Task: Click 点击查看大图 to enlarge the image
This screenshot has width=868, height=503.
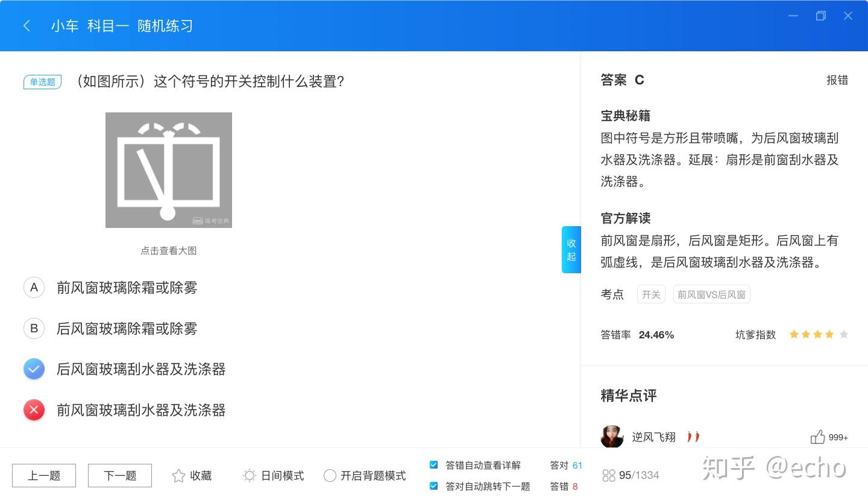Action: coord(169,250)
